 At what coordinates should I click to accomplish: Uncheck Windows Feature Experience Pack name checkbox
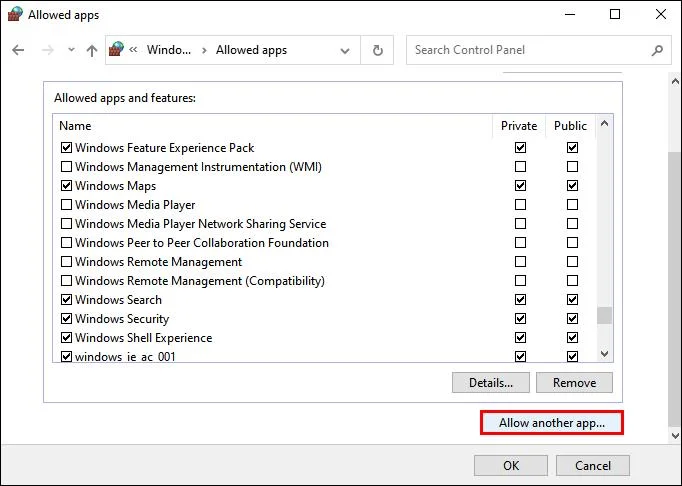pos(66,147)
